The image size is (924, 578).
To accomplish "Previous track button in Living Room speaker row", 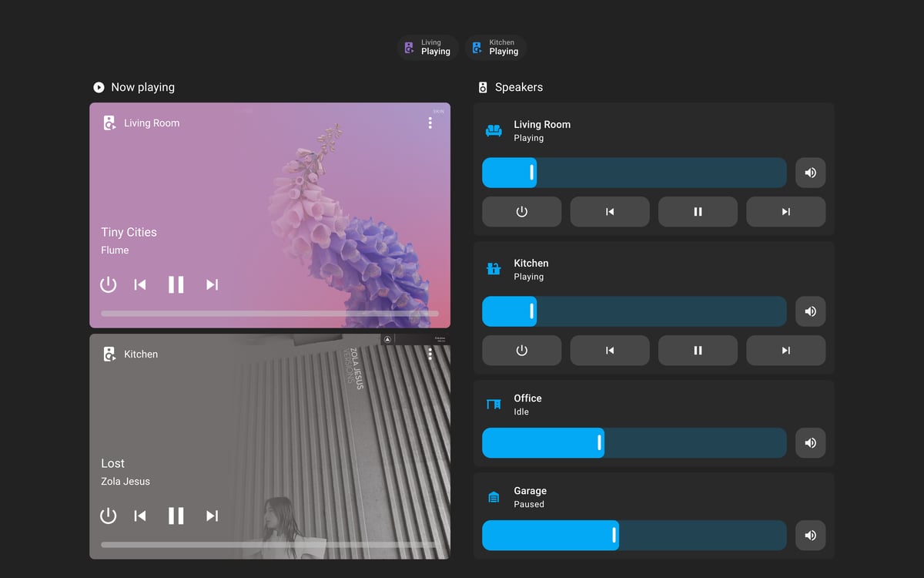I will (610, 212).
